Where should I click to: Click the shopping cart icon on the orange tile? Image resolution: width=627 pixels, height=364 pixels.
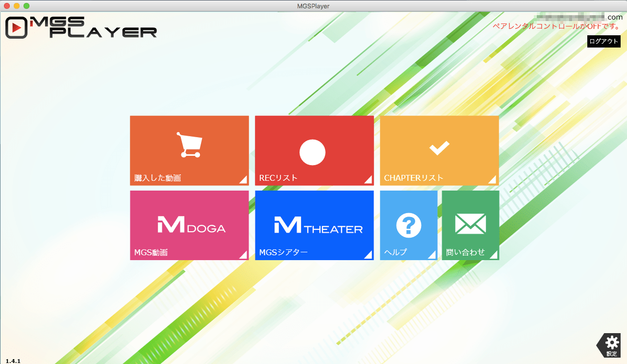coord(190,145)
